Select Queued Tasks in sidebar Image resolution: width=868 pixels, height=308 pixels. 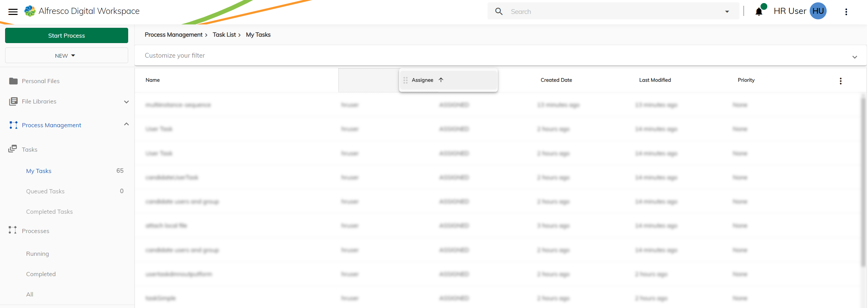[45, 191]
